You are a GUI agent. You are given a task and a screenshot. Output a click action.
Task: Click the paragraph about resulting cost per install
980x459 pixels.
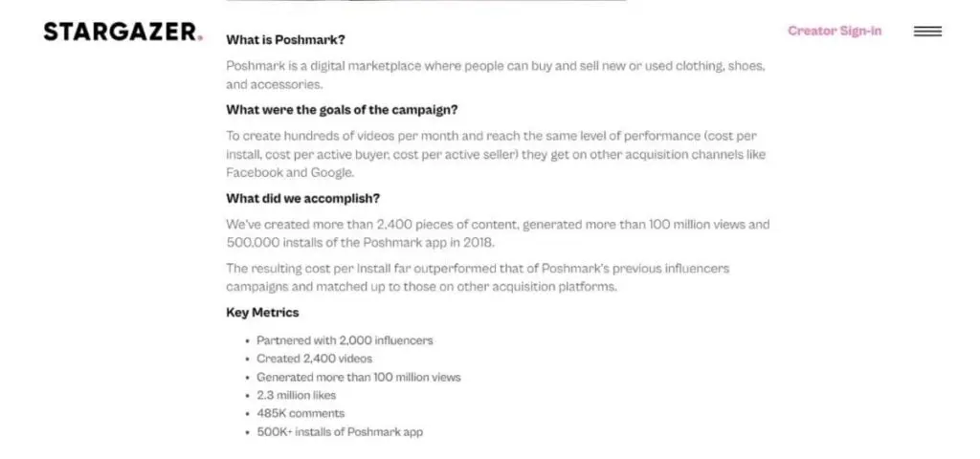pos(479,278)
